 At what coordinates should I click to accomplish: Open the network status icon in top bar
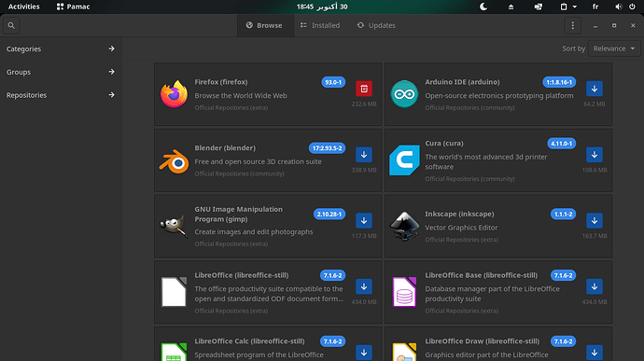538,7
